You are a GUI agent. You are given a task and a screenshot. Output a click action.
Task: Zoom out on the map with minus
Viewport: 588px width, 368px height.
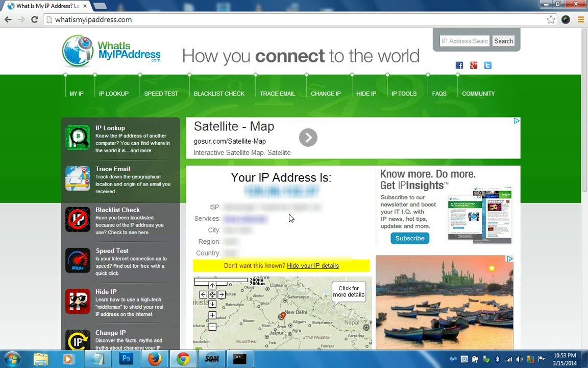tap(212, 327)
